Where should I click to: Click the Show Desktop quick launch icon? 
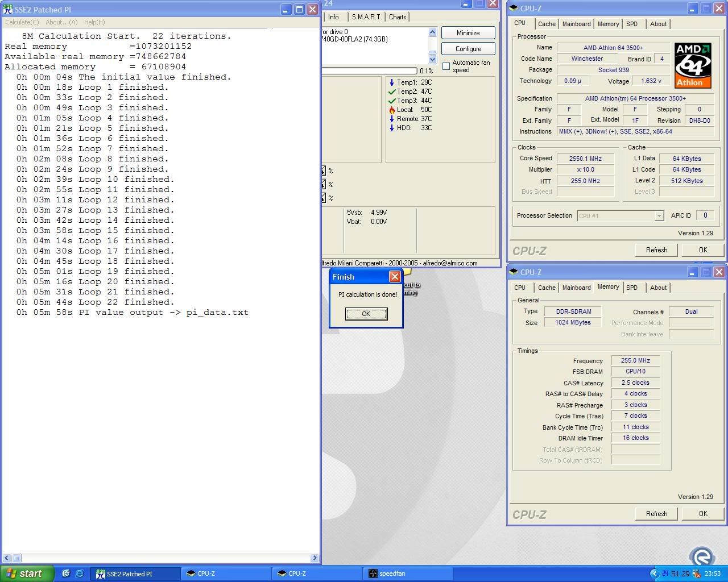[66, 573]
